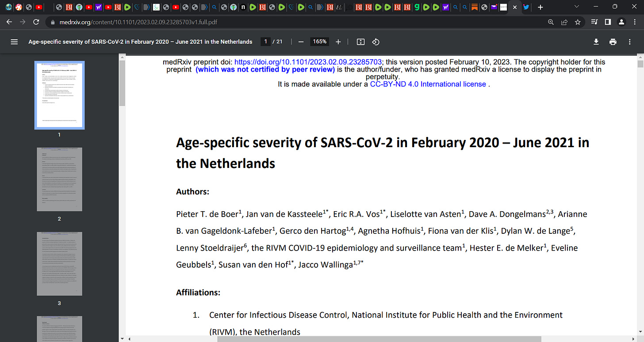The height and width of the screenshot is (342, 644).
Task: Select page 3 thumbnail
Action: pyautogui.click(x=59, y=264)
